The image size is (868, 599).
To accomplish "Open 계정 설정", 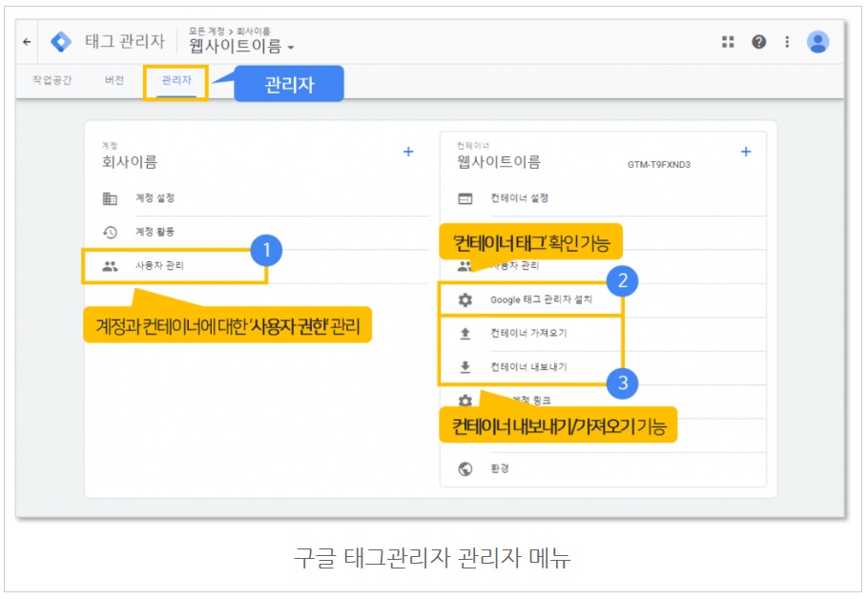I will coord(155,197).
